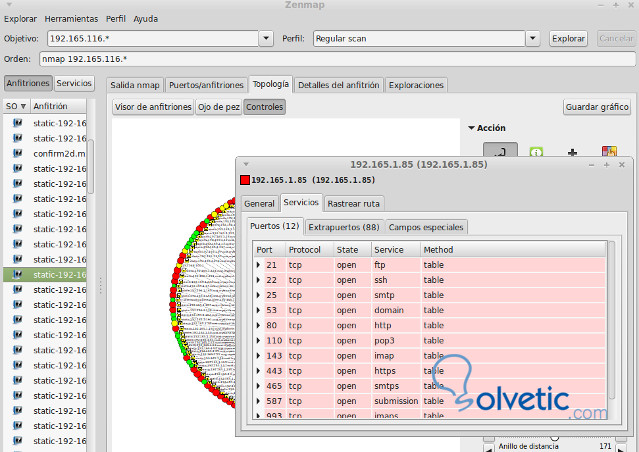Expand port 53 domain row

coord(258,310)
